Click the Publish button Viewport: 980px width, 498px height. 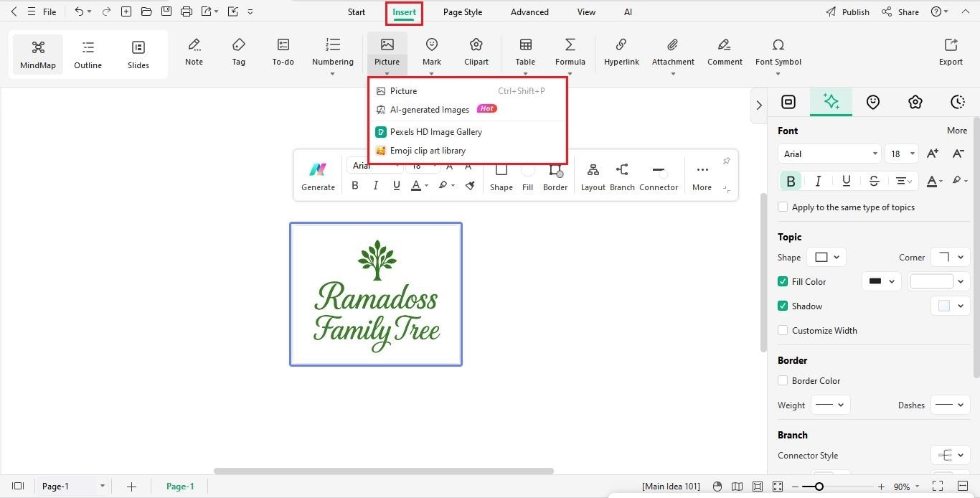[x=848, y=12]
